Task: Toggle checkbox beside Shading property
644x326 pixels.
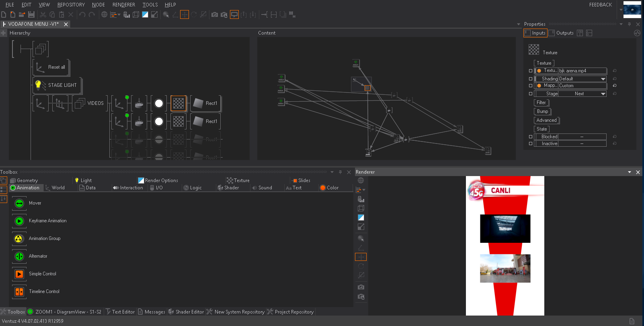Action: (531, 79)
